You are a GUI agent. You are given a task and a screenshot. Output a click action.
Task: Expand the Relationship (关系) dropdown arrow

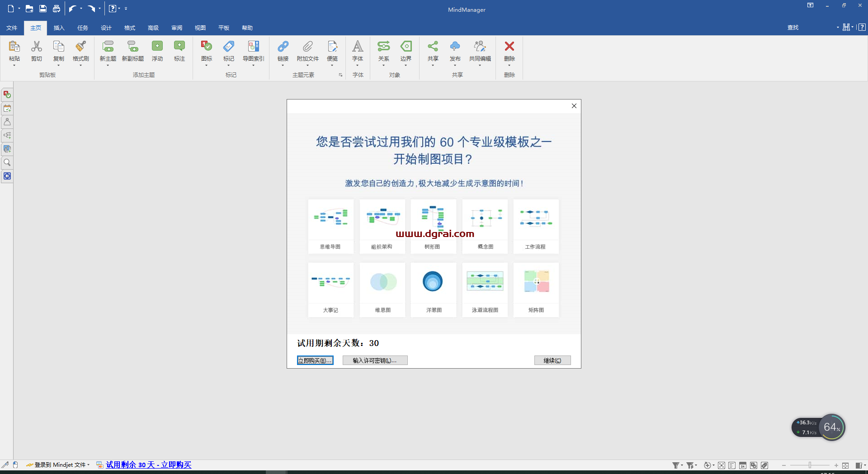coord(384,66)
